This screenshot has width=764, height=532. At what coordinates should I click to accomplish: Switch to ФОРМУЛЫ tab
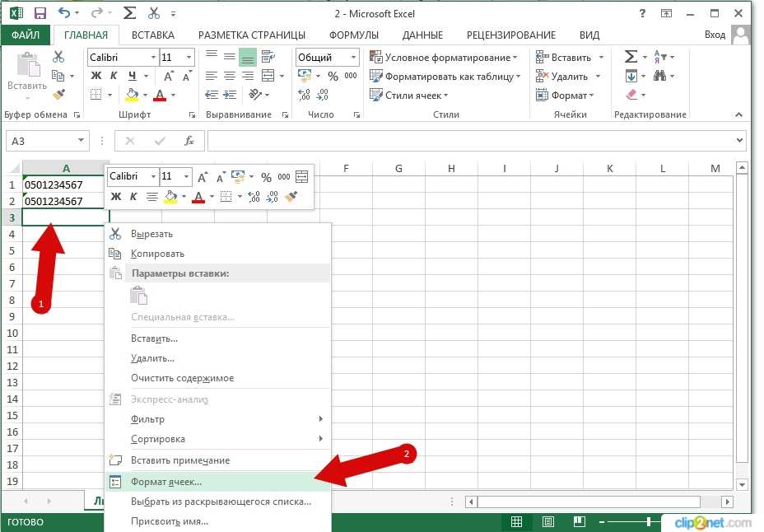[354, 35]
